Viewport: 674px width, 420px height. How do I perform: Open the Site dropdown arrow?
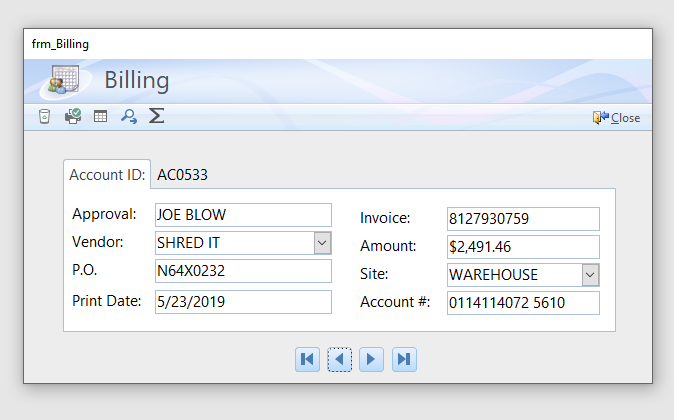coord(590,275)
